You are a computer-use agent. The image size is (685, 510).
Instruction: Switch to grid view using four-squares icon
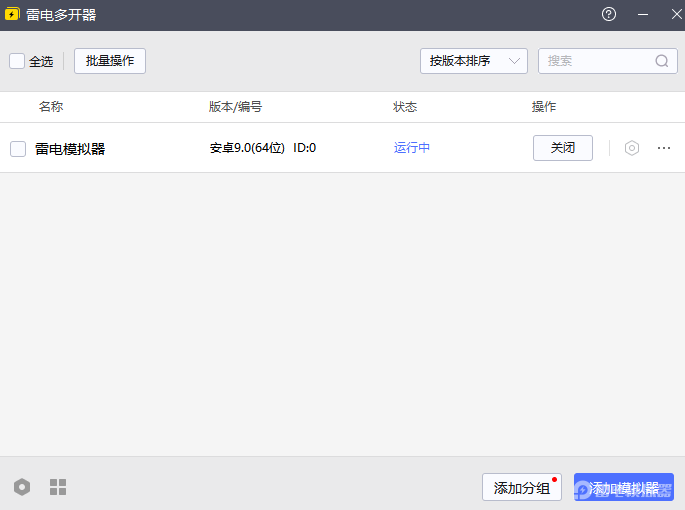point(58,487)
